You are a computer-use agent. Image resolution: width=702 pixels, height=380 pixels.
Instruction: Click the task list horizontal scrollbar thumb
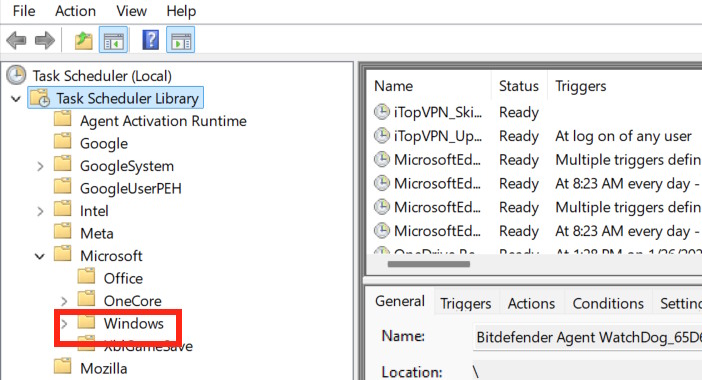[x=428, y=264]
